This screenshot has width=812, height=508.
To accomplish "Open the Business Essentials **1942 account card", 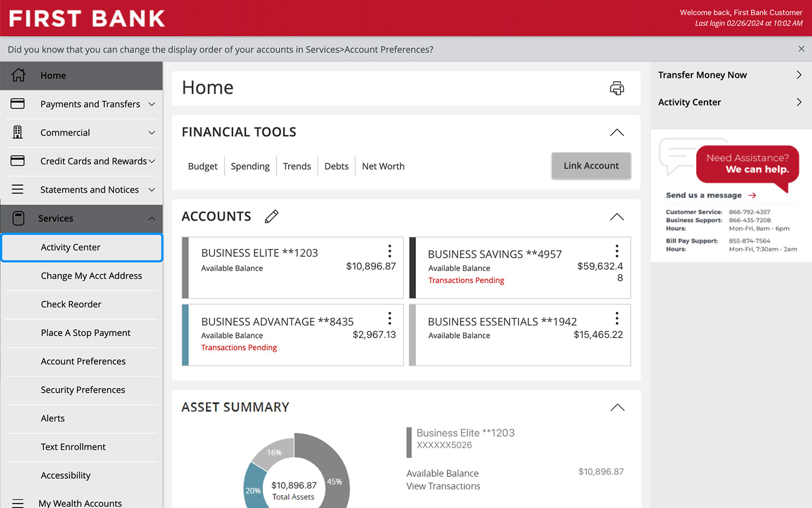I will 520,335.
